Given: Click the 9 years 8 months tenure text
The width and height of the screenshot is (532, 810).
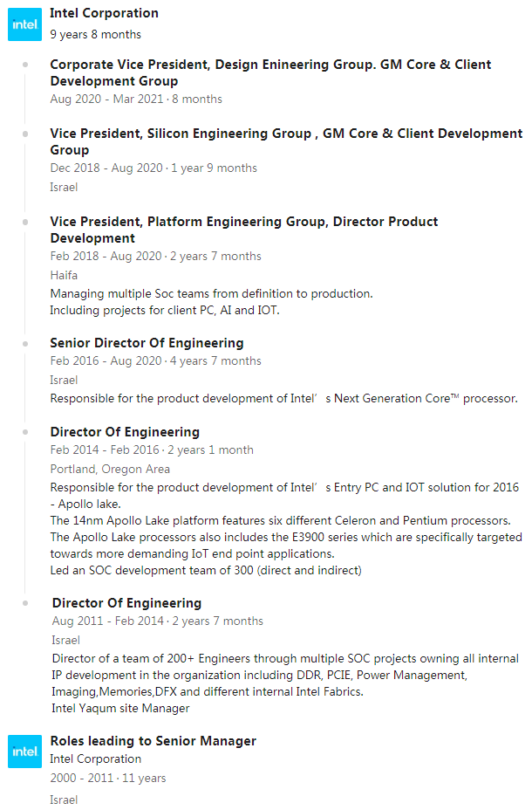Looking at the screenshot, I should pyautogui.click(x=95, y=34).
